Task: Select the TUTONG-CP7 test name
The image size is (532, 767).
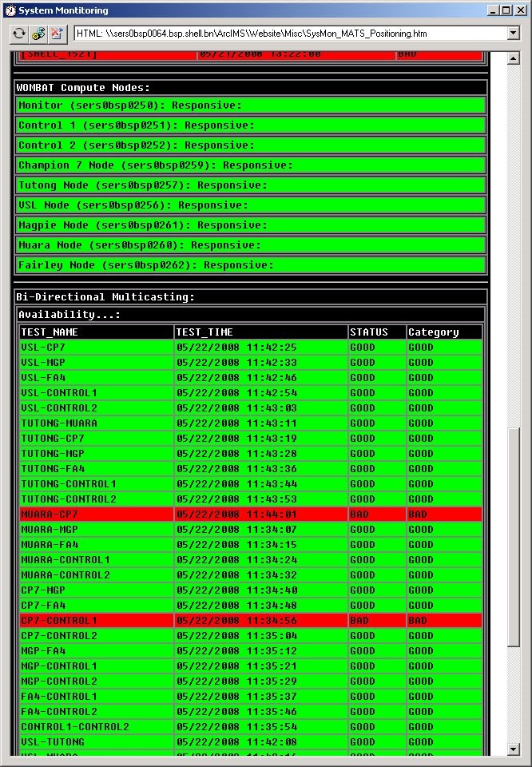Action: (53, 439)
